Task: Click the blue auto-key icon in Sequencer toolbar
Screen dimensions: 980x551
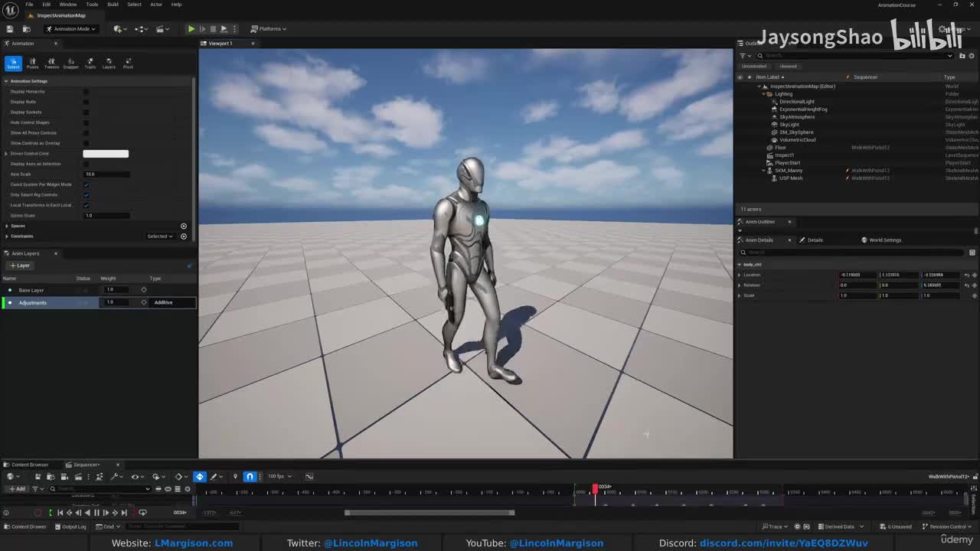Action: (200, 477)
